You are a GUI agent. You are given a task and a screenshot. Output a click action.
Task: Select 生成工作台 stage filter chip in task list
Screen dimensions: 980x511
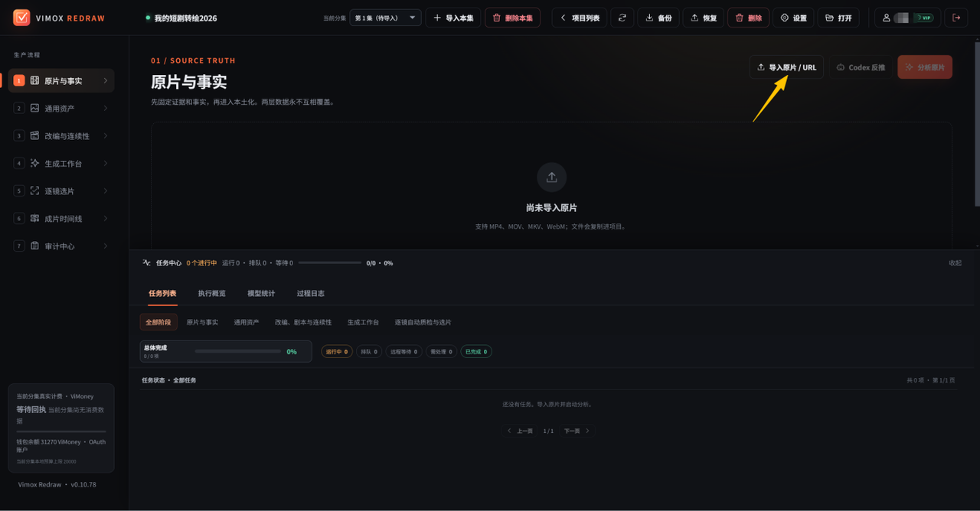tap(363, 322)
